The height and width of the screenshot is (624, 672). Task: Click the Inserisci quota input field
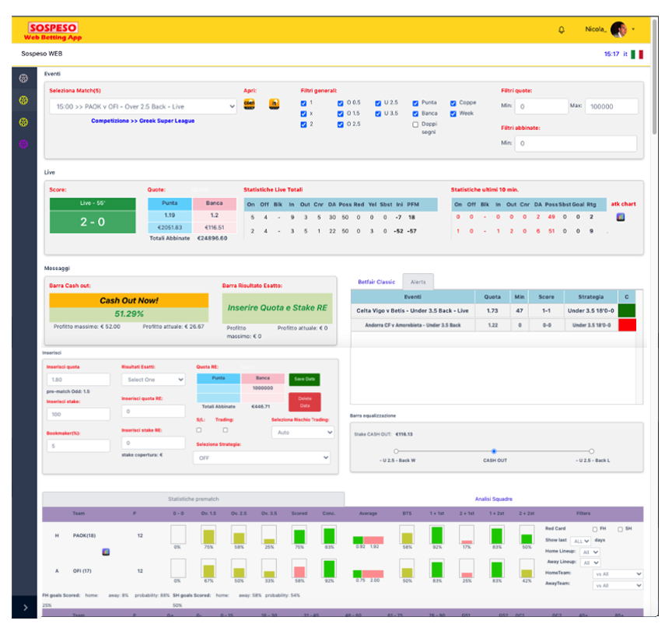pos(78,380)
